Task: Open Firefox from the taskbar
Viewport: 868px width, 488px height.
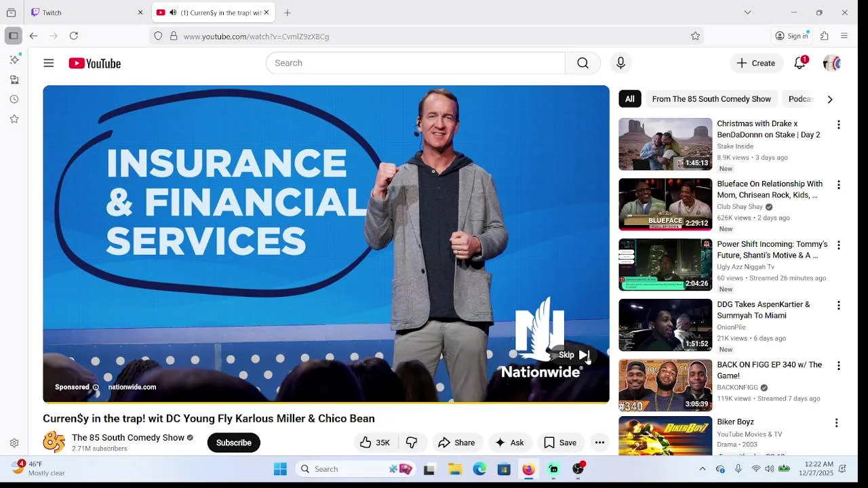Action: coord(528,469)
